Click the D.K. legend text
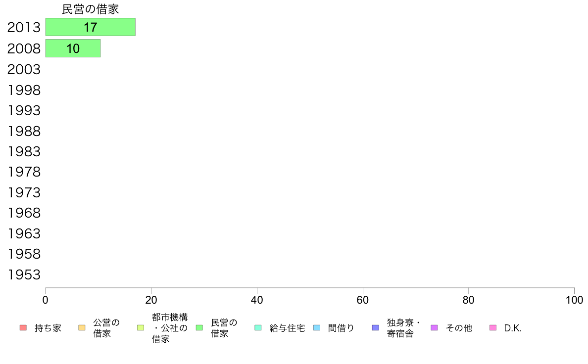 513,328
